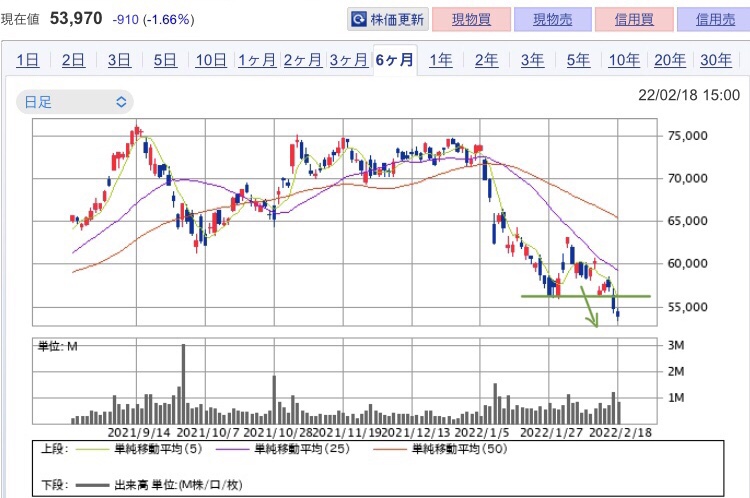Image resolution: width=750 pixels, height=498 pixels.
Task: Select the 2年 period tab
Action: click(x=486, y=60)
